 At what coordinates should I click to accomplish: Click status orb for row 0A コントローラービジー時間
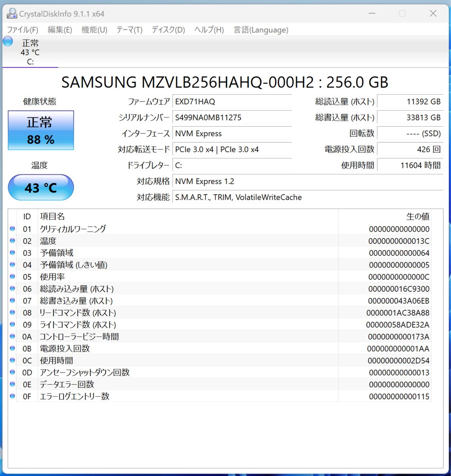(x=12, y=336)
